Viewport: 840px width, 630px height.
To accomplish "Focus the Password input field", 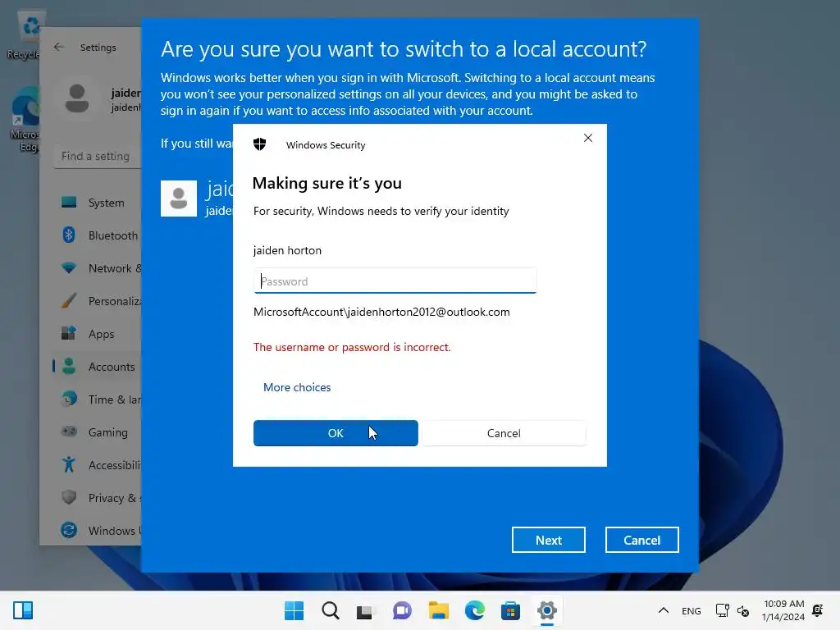I will point(395,281).
